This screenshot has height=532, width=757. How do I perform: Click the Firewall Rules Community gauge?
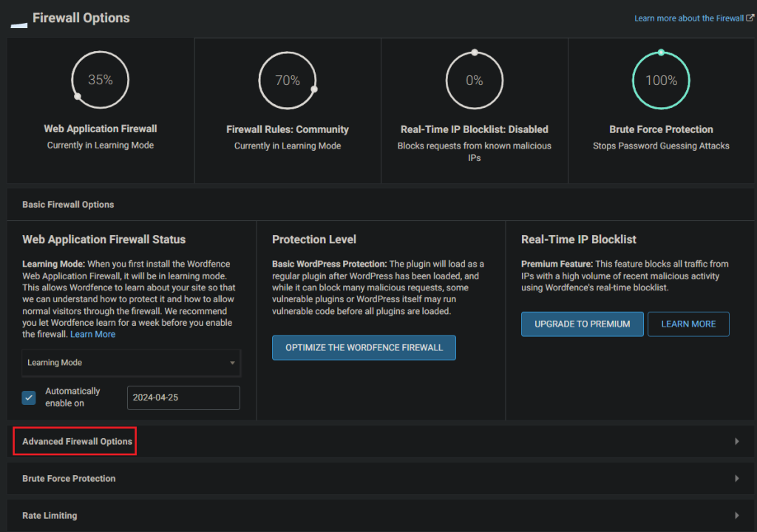(x=288, y=80)
